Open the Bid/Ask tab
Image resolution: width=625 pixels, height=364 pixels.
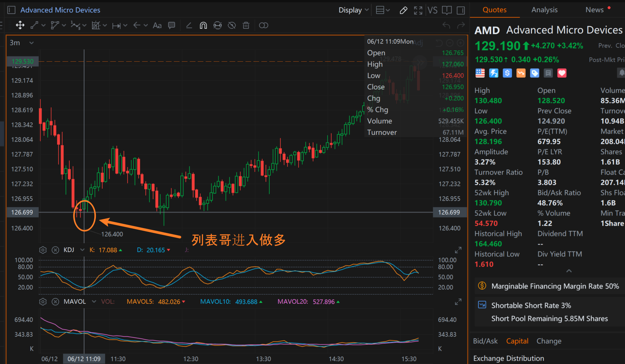pos(485,341)
